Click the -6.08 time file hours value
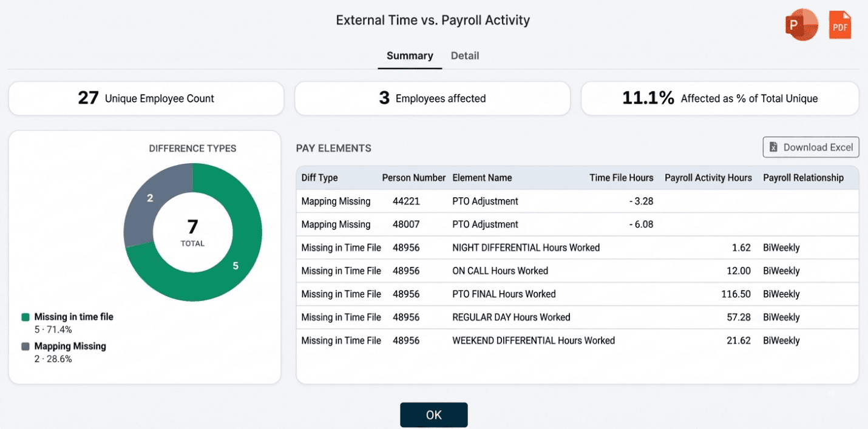 pos(641,225)
